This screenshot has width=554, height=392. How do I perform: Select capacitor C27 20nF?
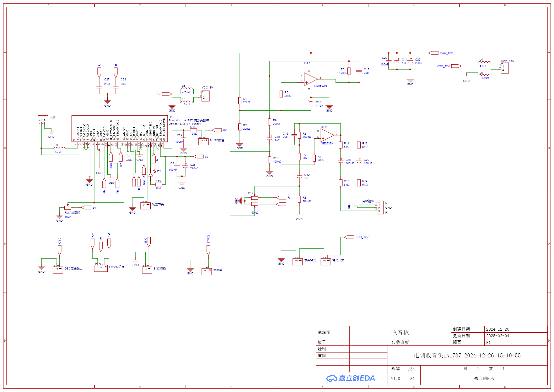click(99, 87)
